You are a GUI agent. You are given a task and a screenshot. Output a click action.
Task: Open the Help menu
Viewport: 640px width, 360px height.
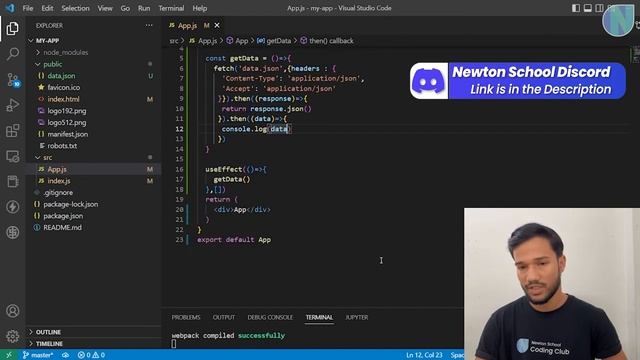[200, 8]
